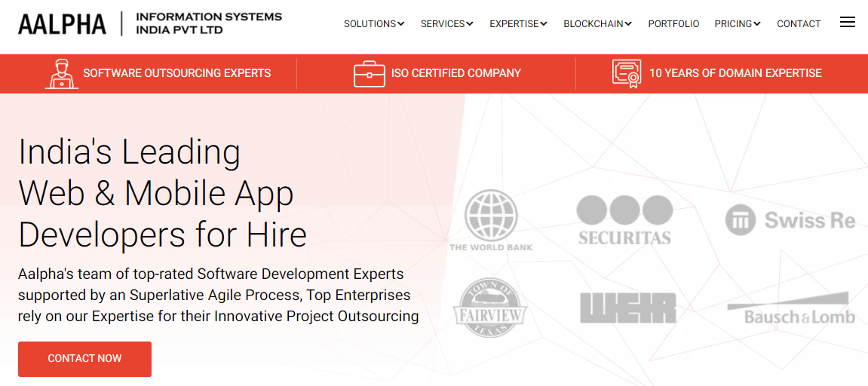Expand the Expertise dropdown menu

click(x=519, y=24)
